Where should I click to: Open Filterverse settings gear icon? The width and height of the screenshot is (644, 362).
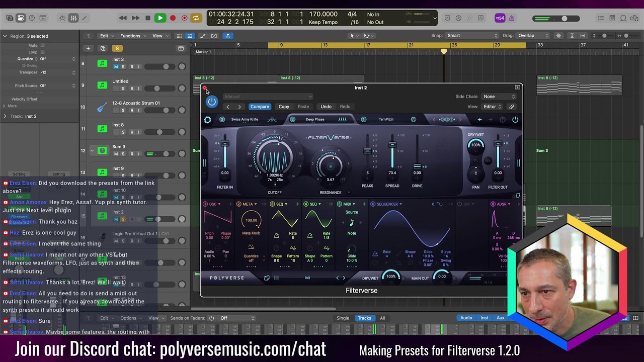click(208, 120)
